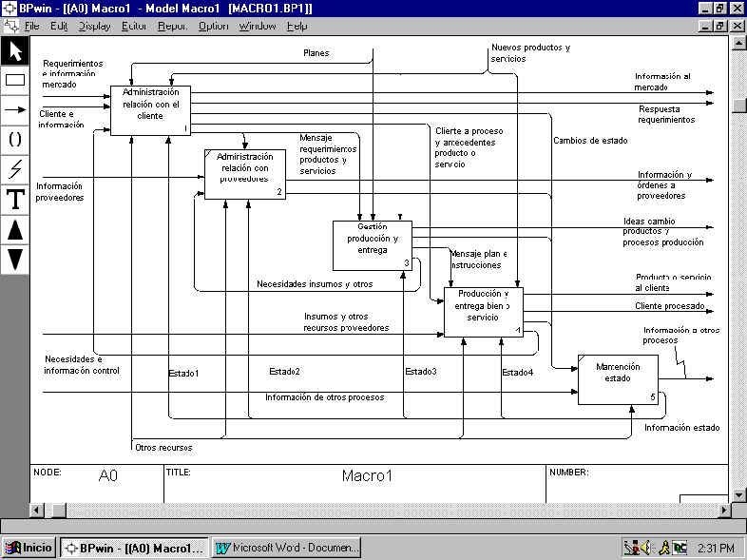Click the go to parent triangle
The height and width of the screenshot is (560, 747).
point(15,229)
